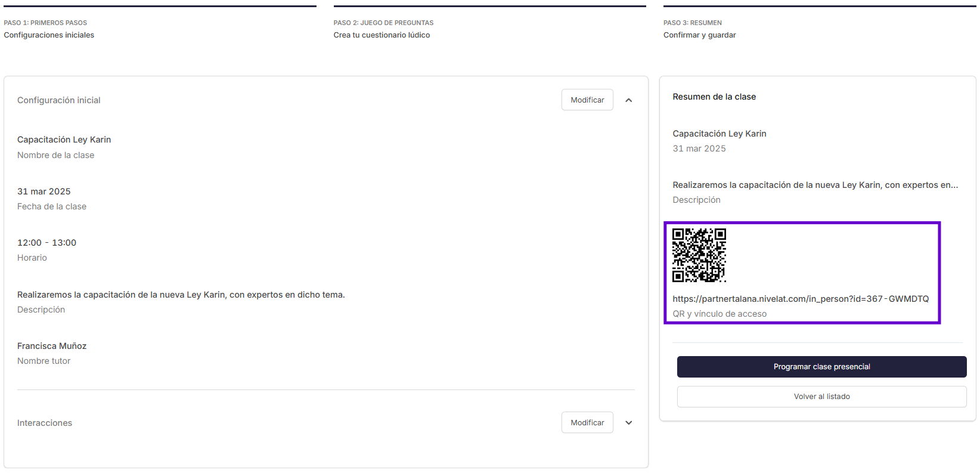The height and width of the screenshot is (473, 980).
Task: Select the Configuración inicial heading
Action: click(58, 100)
